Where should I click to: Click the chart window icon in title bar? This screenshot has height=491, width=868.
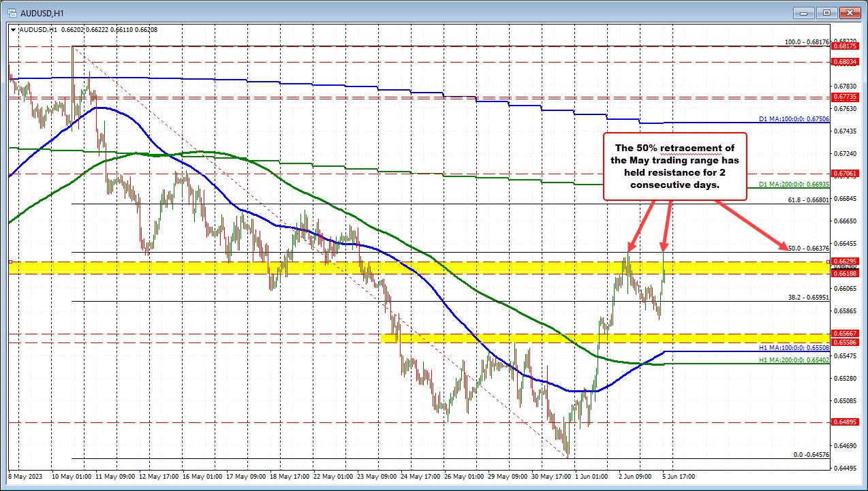(12, 12)
